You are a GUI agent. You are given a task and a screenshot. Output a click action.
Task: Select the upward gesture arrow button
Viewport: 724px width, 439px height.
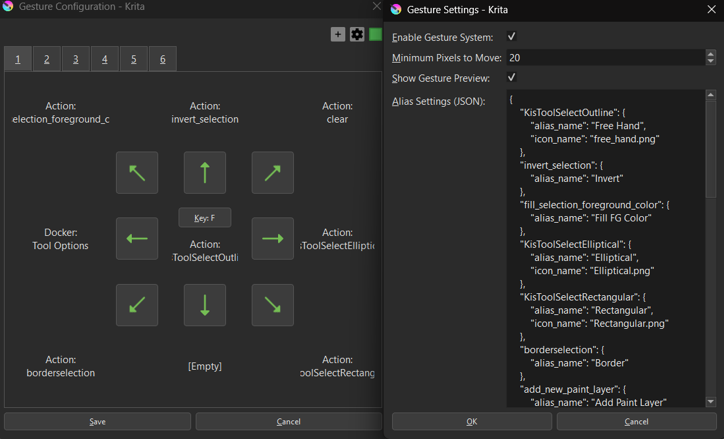point(205,173)
